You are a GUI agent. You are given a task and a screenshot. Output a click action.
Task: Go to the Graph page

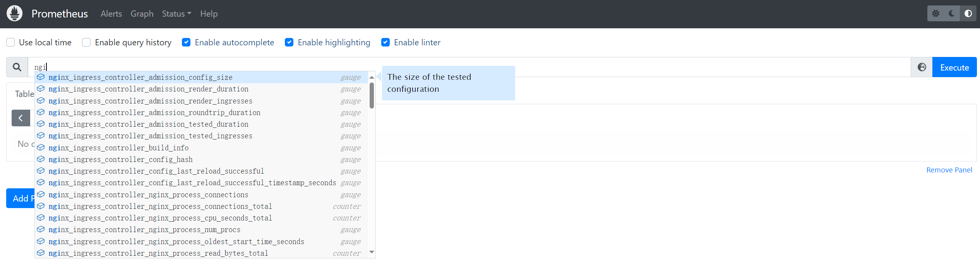[x=142, y=14]
